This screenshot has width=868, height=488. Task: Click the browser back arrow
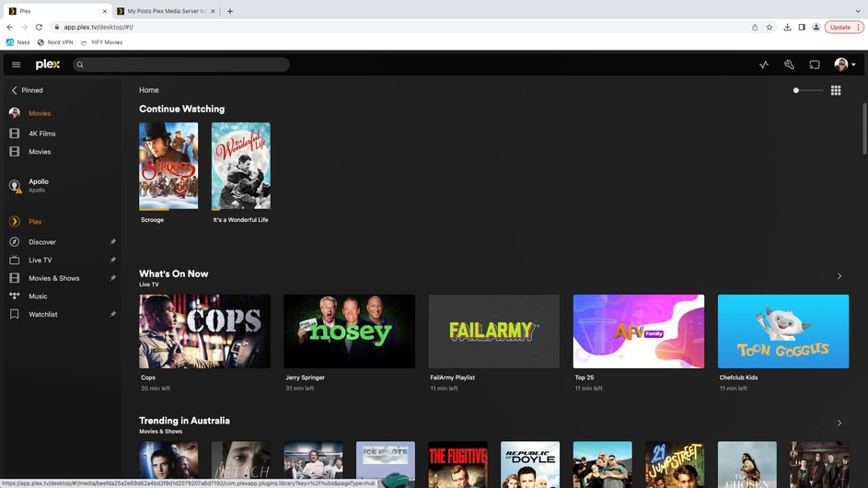[10, 27]
